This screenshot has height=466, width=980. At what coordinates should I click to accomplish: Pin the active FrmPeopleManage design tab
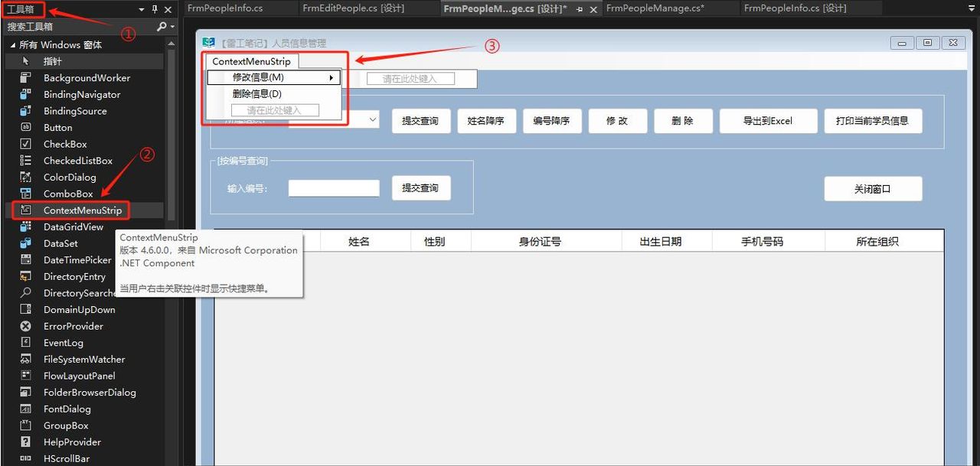tap(580, 9)
